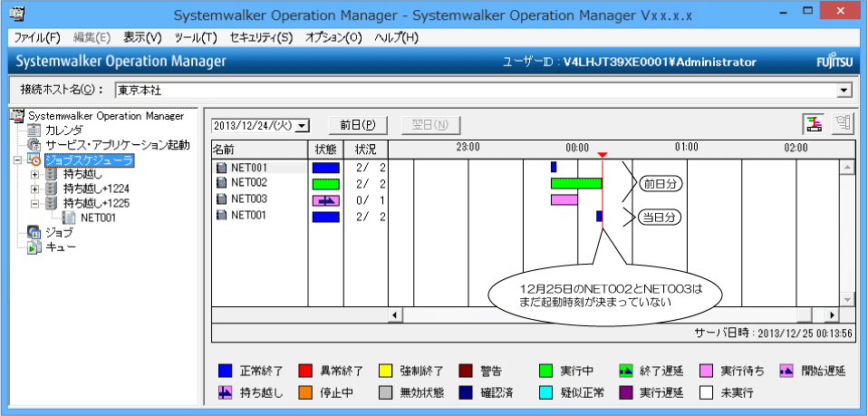Expand the 持ち越し node
Image resolution: width=868 pixels, height=416 pixels.
pos(35,175)
